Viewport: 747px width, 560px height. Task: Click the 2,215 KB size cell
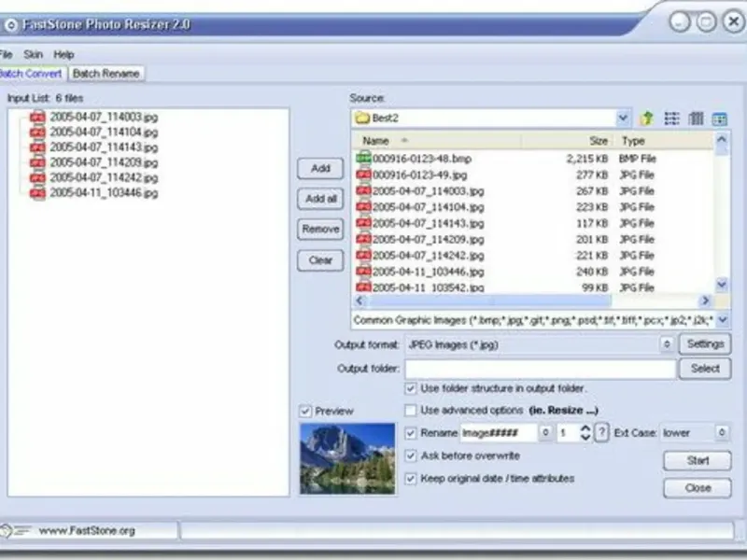(x=587, y=159)
